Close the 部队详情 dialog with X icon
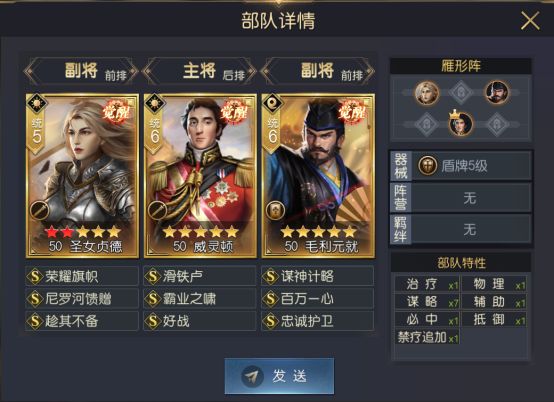The image size is (554, 402). pyautogui.click(x=530, y=20)
